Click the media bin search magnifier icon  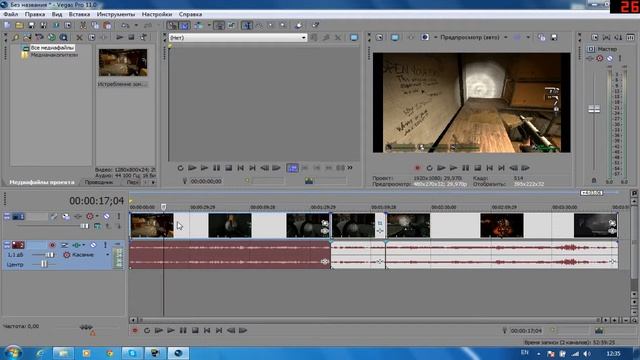[64, 38]
